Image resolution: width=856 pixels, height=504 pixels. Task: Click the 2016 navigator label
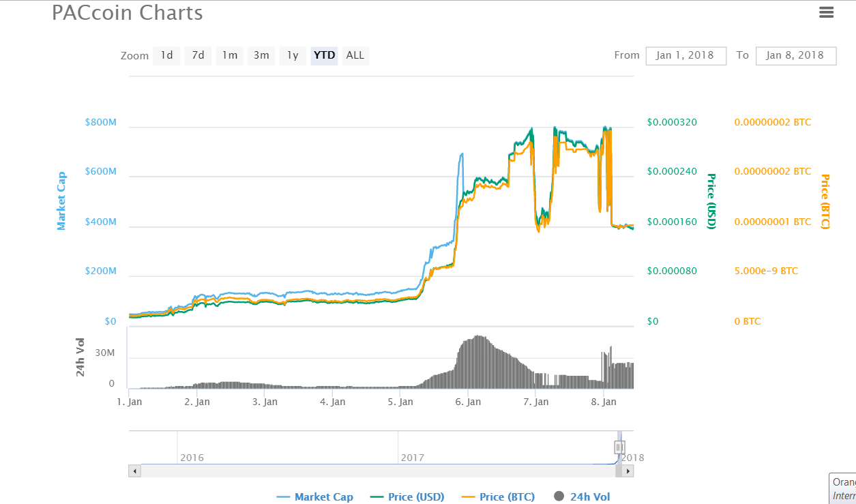click(x=192, y=458)
